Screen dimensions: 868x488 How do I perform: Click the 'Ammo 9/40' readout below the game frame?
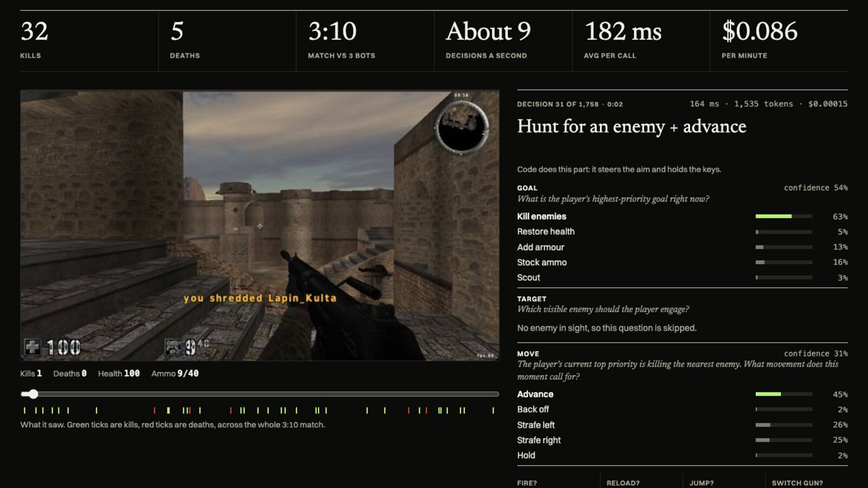pos(175,374)
